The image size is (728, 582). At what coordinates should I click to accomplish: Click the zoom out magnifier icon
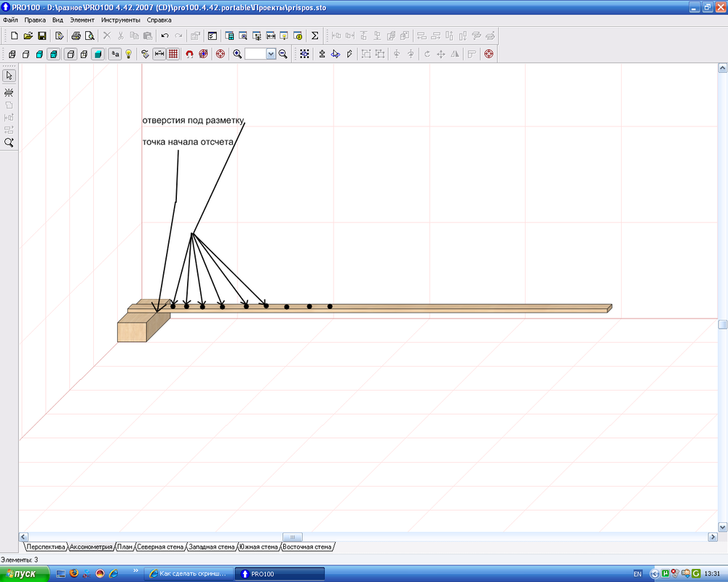pos(283,54)
